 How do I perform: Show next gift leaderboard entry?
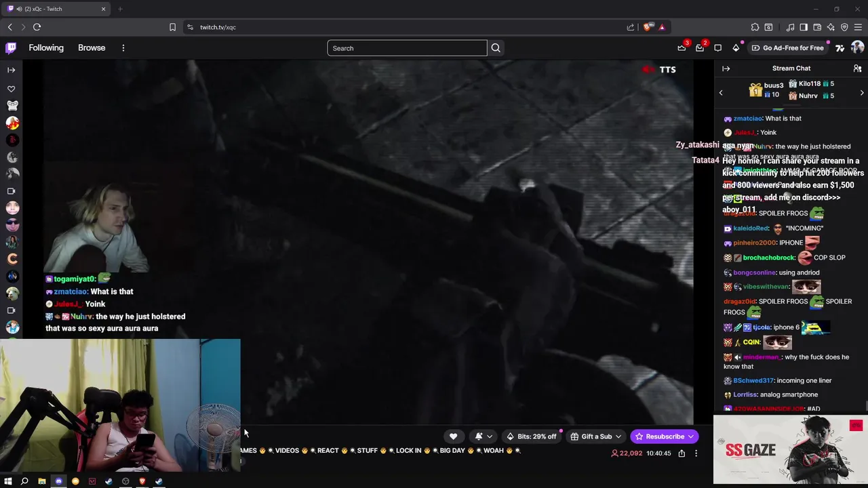(x=862, y=93)
